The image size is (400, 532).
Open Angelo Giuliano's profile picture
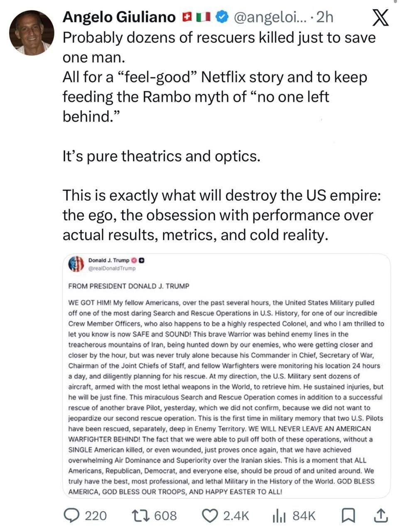pos(32,33)
